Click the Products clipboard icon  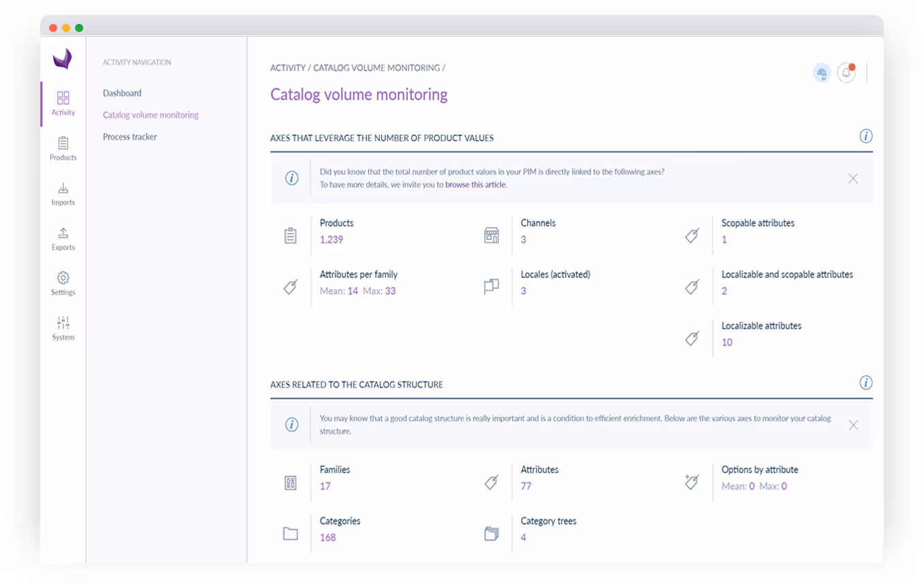click(290, 236)
